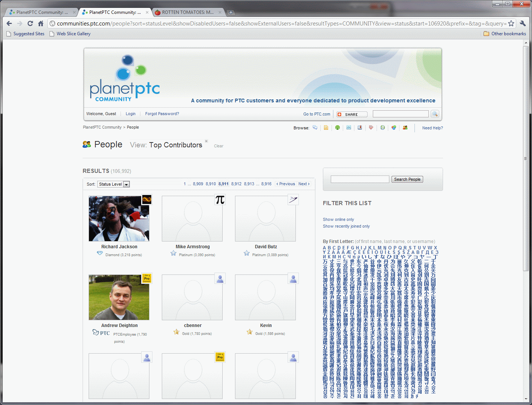Open a new browser tab
The image size is (532, 405).
231,12
